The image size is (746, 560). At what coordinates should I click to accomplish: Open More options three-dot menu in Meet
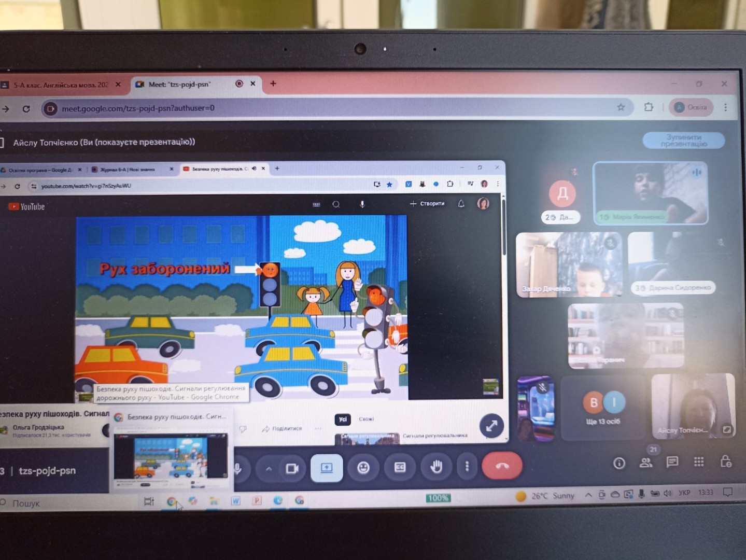[x=467, y=466]
